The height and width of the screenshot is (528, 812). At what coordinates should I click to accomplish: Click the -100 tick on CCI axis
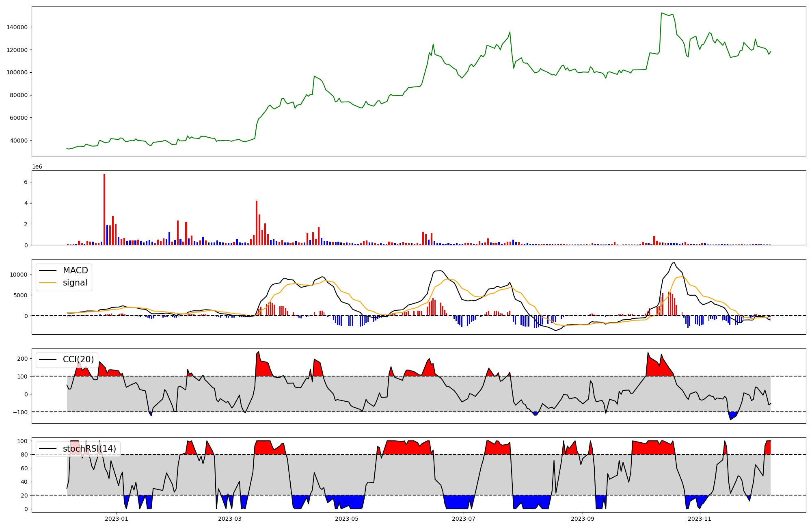click(20, 412)
